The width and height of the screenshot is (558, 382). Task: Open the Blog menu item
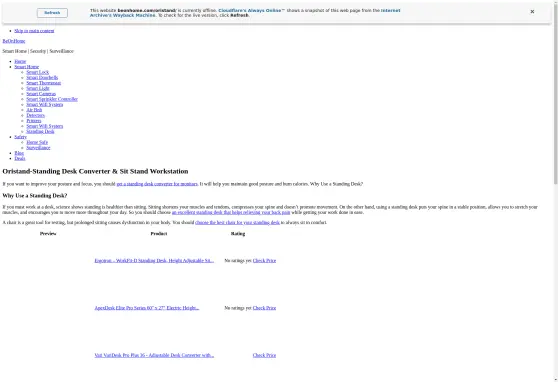pos(19,153)
